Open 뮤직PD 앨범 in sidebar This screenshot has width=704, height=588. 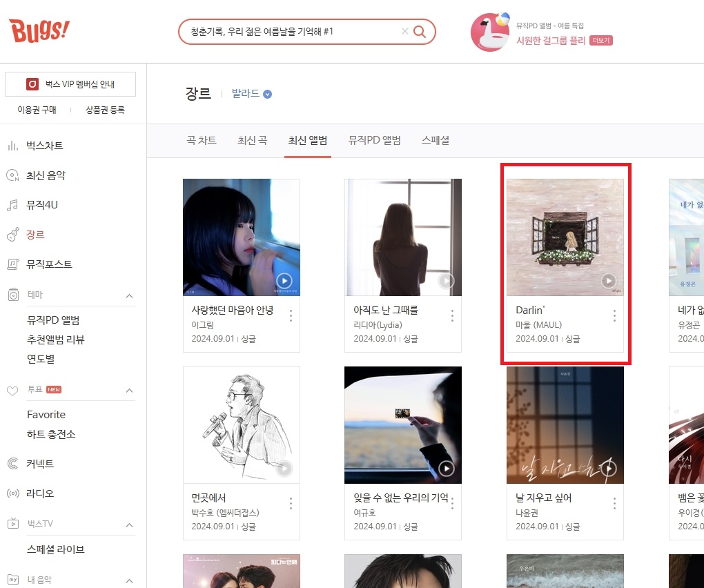tap(53, 320)
